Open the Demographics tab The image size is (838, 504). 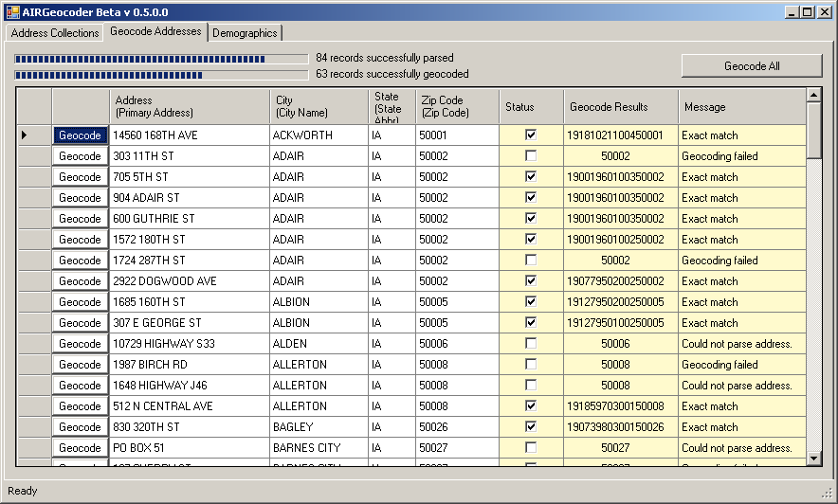245,33
